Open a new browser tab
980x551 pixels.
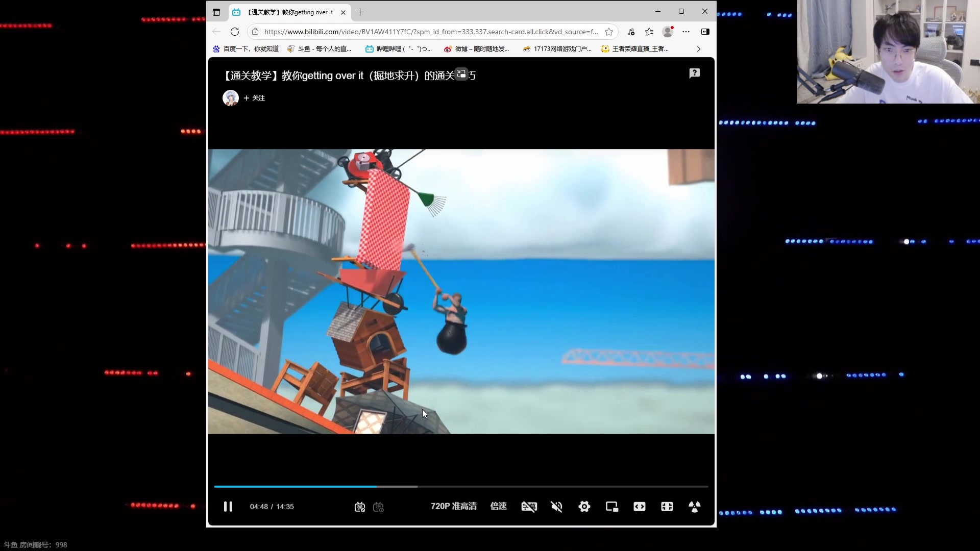(360, 12)
